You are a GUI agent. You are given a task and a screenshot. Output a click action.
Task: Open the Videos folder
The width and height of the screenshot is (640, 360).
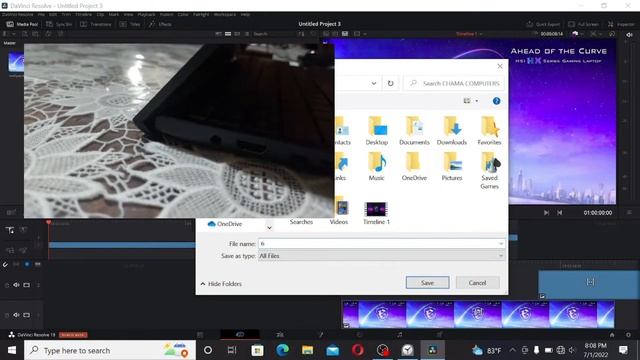point(339,211)
